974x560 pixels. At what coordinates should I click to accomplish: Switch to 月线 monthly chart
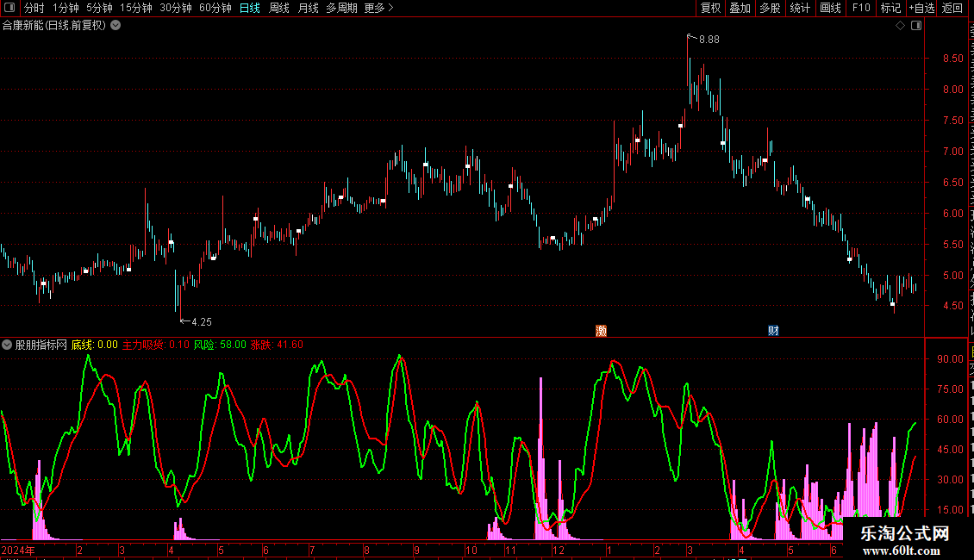pyautogui.click(x=308, y=8)
